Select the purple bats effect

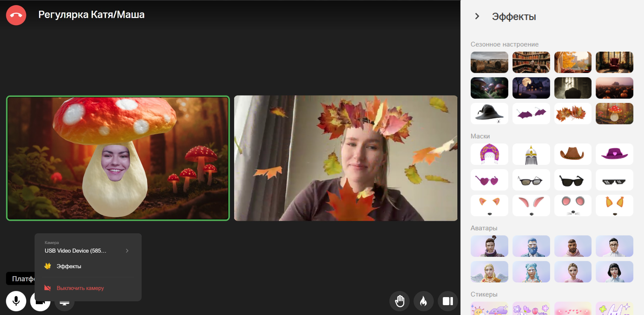(531, 114)
